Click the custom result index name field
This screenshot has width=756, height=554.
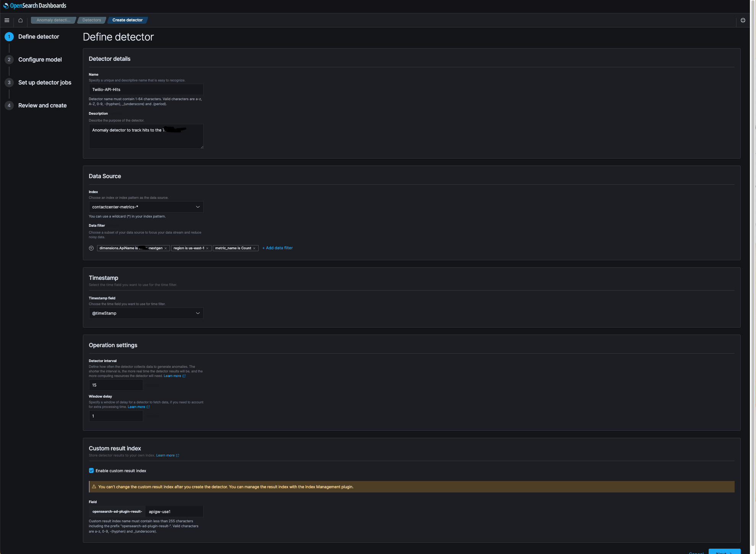click(x=174, y=512)
